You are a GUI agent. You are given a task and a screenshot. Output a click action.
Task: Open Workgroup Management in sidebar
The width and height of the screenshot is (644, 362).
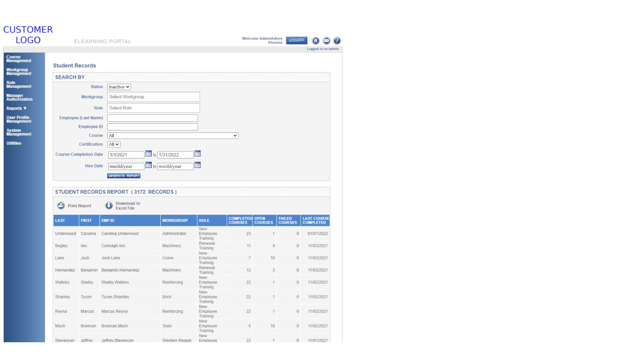point(19,72)
